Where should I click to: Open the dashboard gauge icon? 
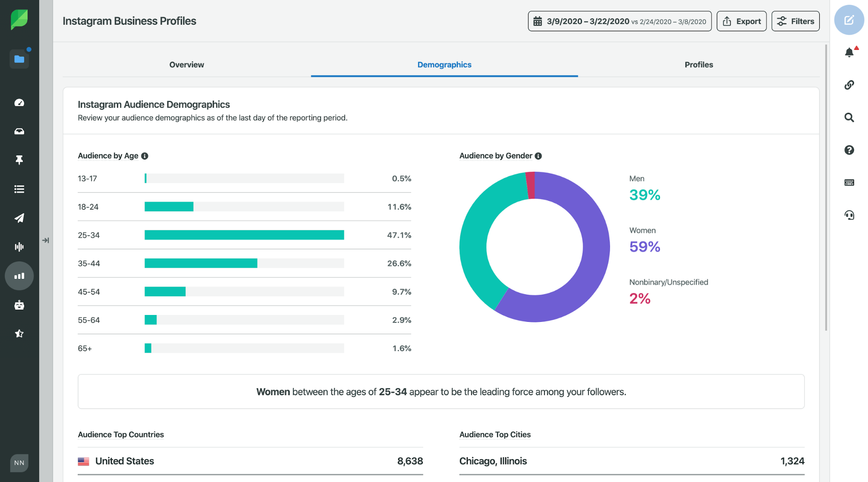19,103
